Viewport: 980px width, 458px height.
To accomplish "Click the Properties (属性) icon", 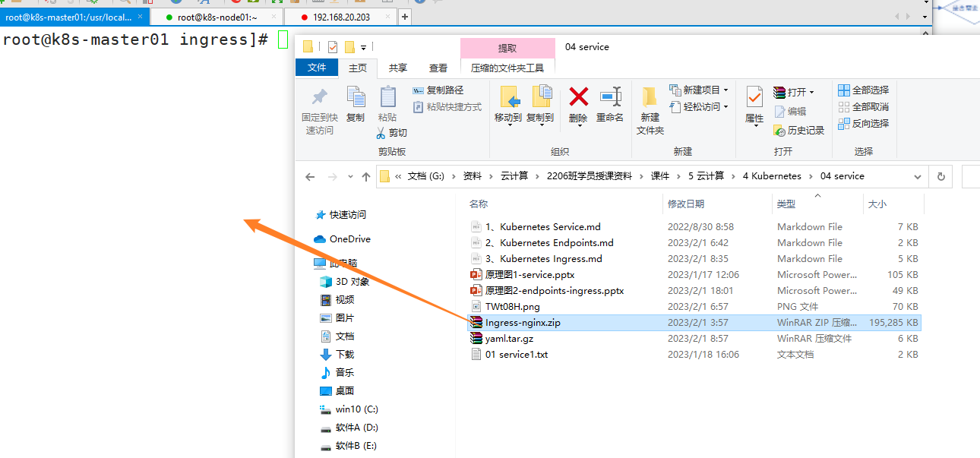I will coord(754,97).
